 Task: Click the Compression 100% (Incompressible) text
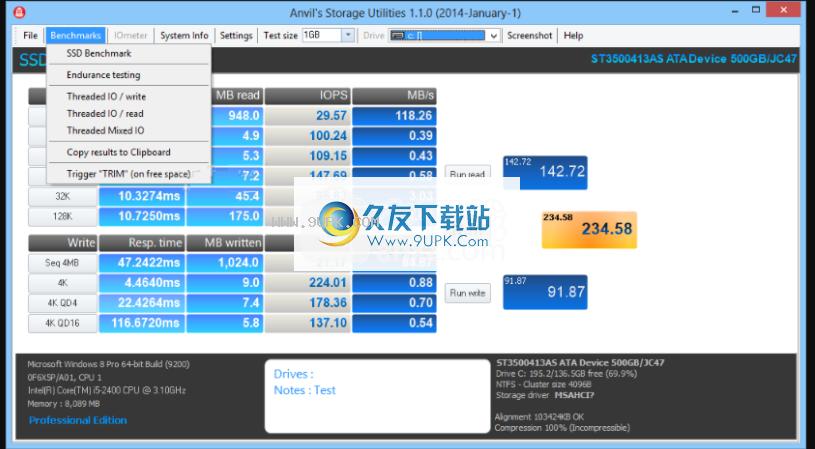coord(562,428)
